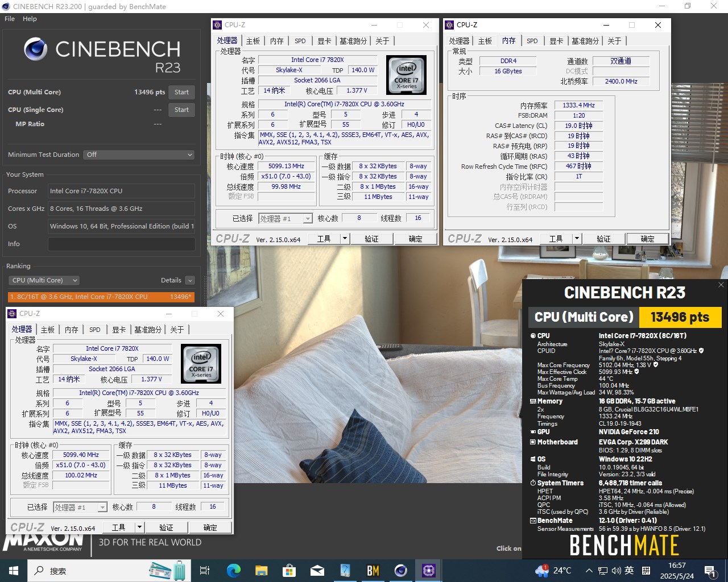This screenshot has width=728, height=582.
Task: Open the Help menu in Cinebench
Action: (30, 19)
